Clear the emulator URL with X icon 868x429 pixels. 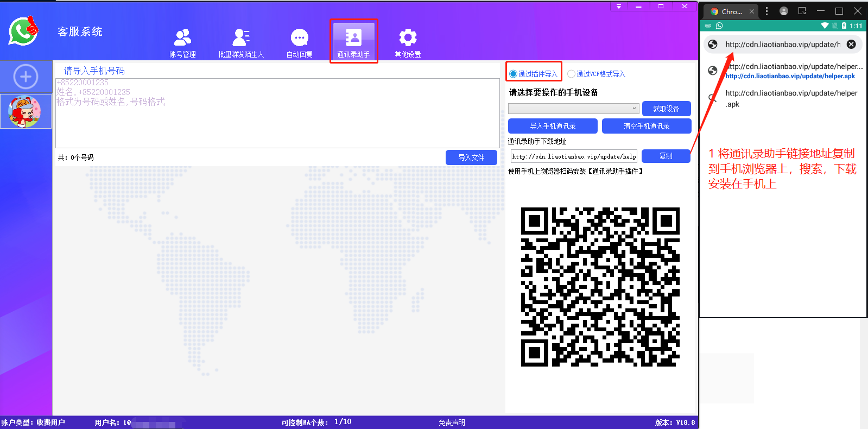pyautogui.click(x=851, y=45)
